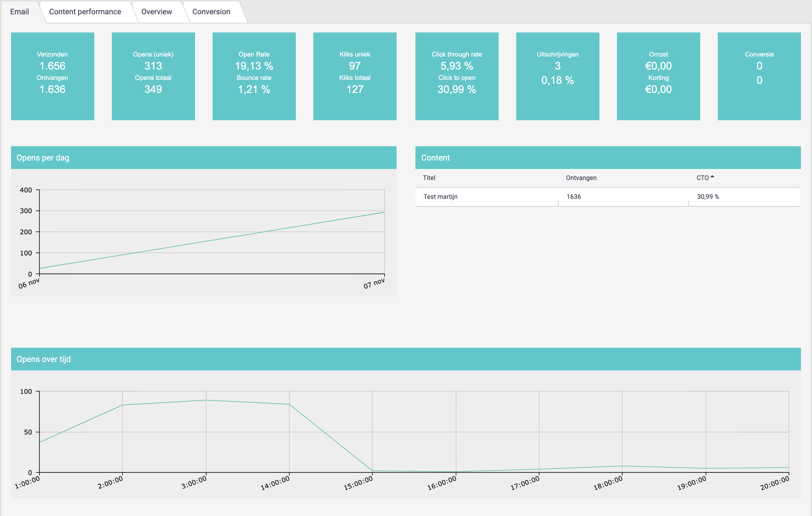Select the Verzonden 1.656 tile
Viewport: 812px width, 516px height.
(x=53, y=76)
